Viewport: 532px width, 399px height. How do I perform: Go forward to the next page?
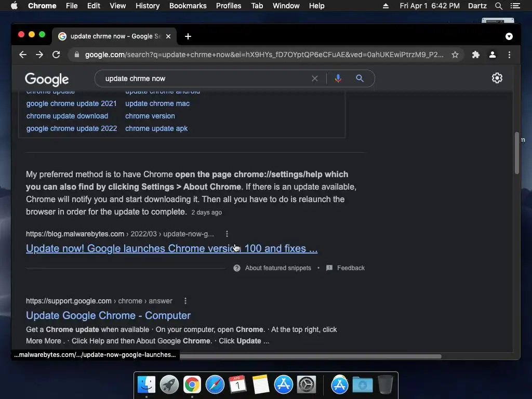tap(39, 55)
